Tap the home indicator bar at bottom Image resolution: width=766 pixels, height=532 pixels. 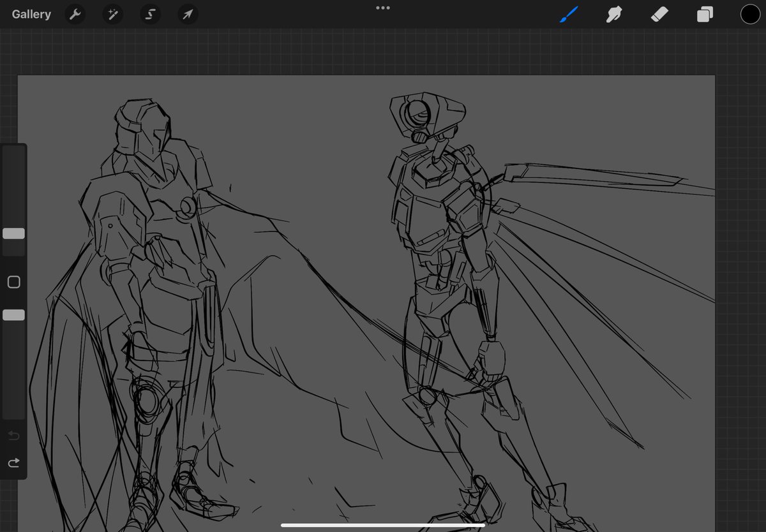click(x=383, y=526)
